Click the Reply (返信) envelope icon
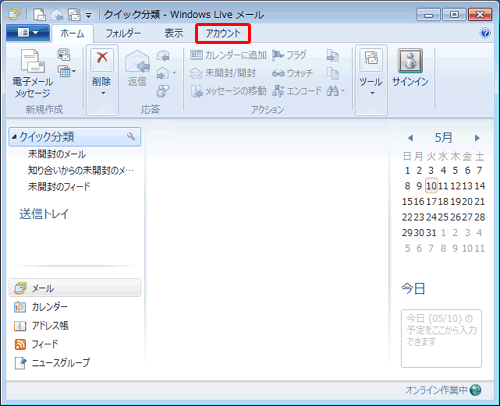This screenshot has width=500, height=406. point(137,61)
